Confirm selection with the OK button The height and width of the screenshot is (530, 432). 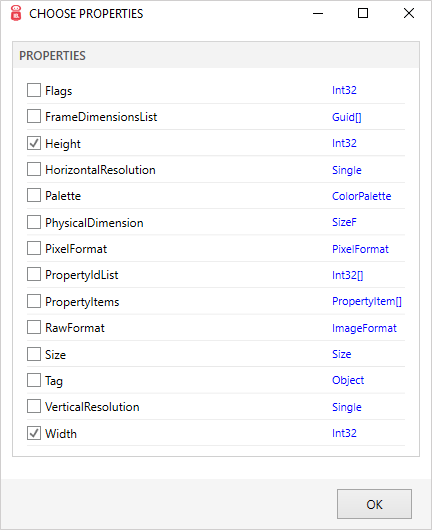tap(374, 504)
